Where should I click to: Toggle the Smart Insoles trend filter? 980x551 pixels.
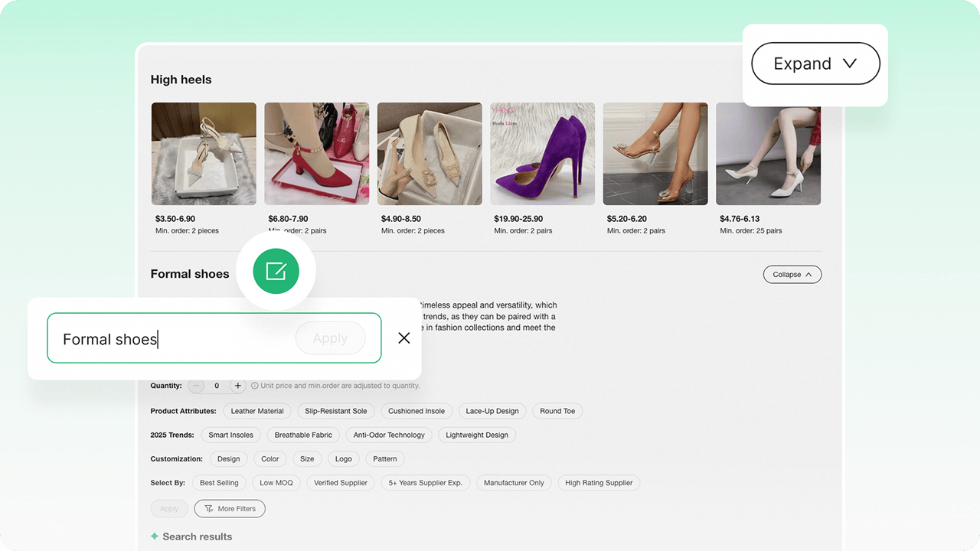pos(230,435)
